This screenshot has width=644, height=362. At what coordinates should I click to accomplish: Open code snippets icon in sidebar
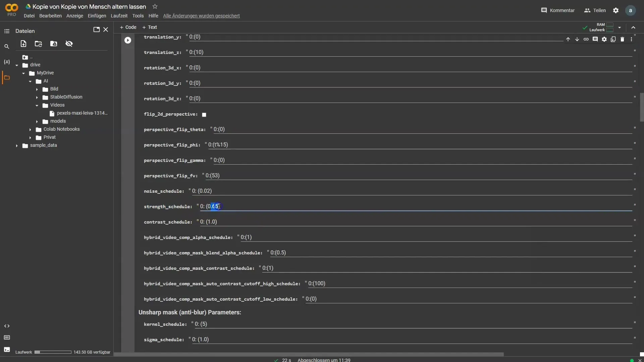pos(7,326)
